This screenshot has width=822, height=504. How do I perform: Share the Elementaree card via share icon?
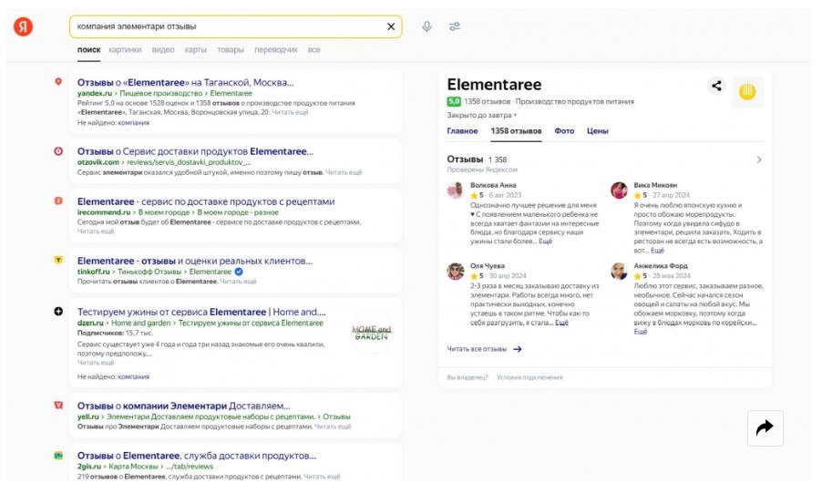tap(716, 86)
